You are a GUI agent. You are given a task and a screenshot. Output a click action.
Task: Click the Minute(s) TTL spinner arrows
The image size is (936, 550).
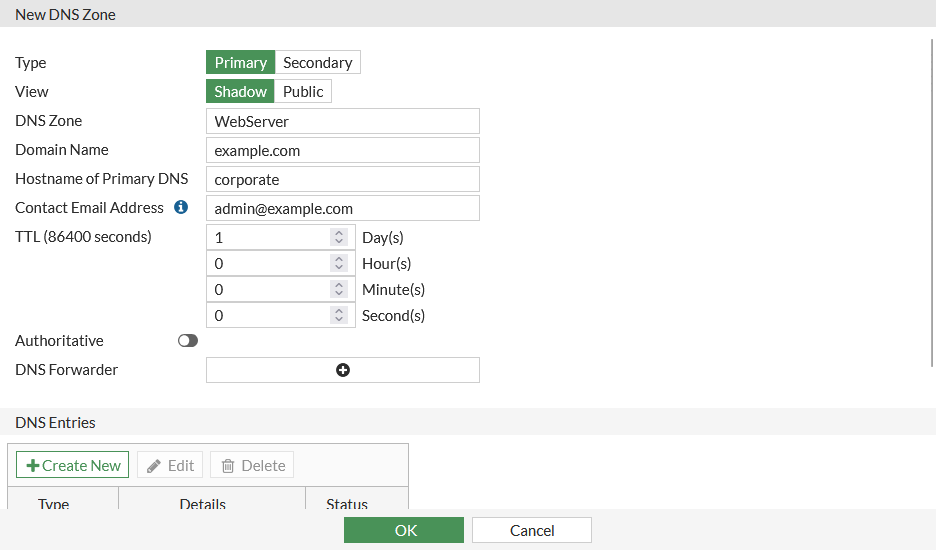339,290
